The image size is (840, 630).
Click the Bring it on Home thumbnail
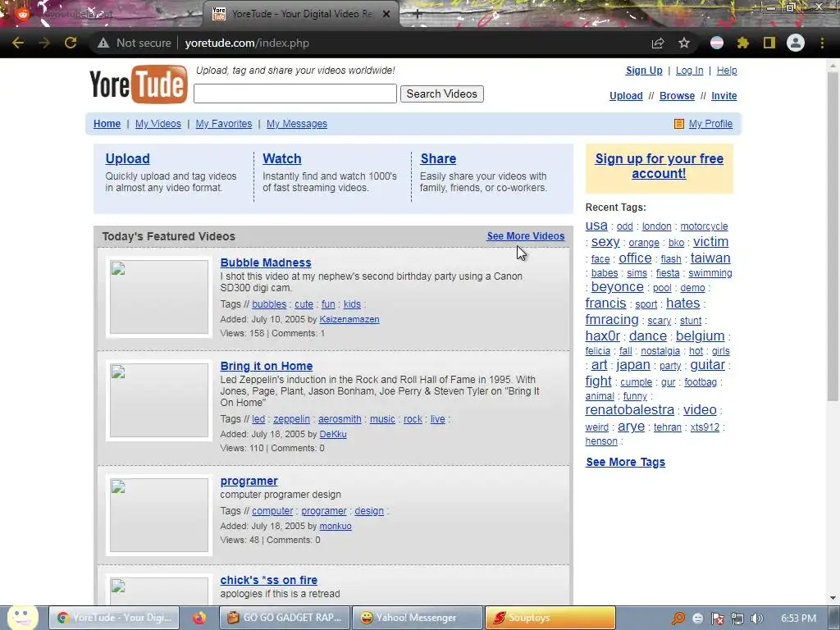coord(159,400)
